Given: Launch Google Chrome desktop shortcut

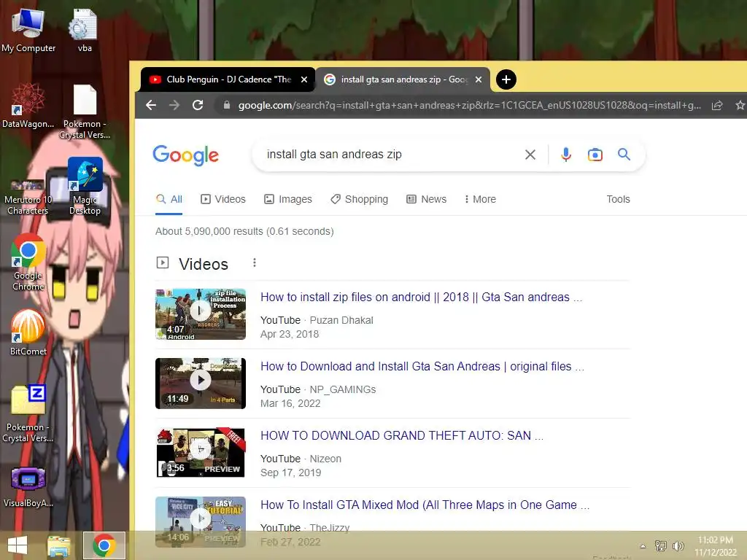Looking at the screenshot, I should coord(28,262).
